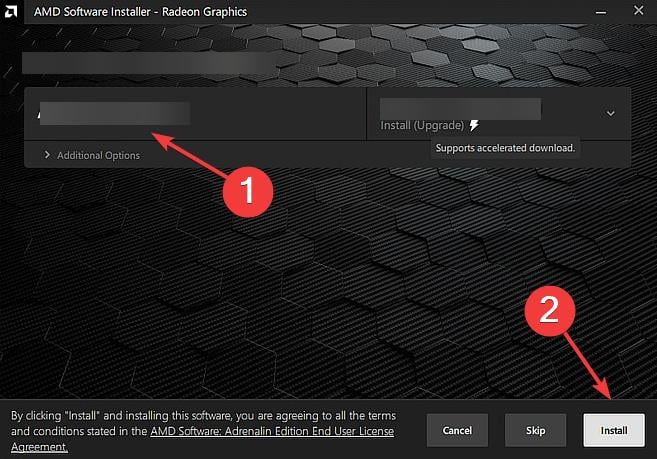Click the 'AMD Software Installer - Radeon Graphics' title
Viewport: 657px width, 459px height.
tap(140, 12)
